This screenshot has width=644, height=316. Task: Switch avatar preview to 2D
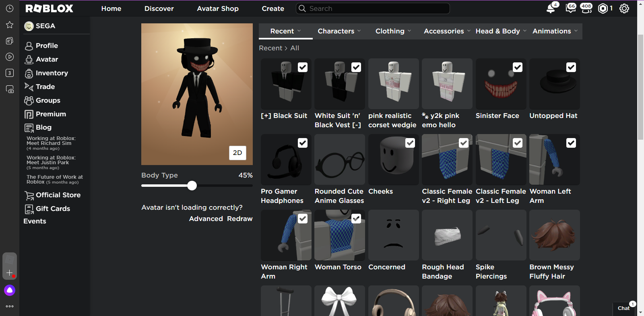[x=237, y=153]
